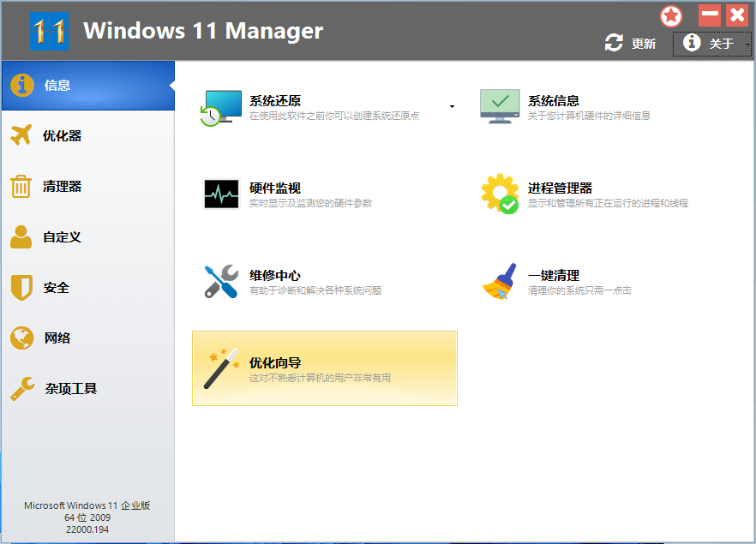Open 系统信息 via its monitor icon
The height and width of the screenshot is (544, 756).
tap(501, 105)
